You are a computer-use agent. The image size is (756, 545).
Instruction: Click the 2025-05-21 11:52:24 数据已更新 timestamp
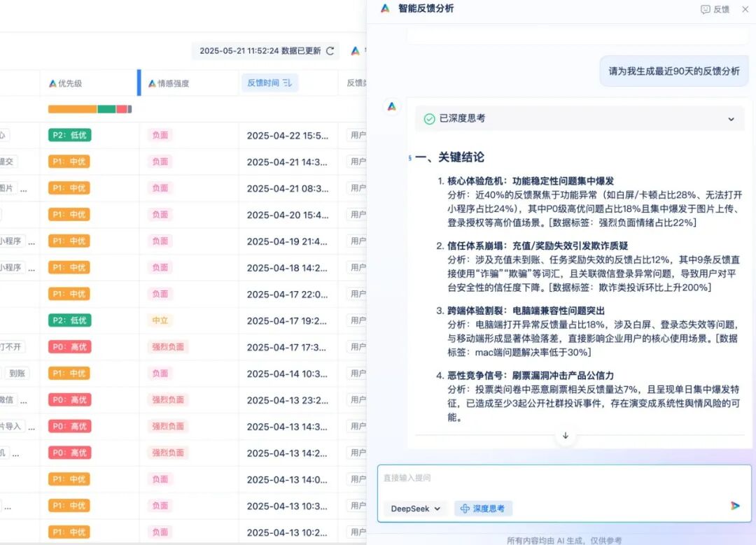tap(260, 51)
